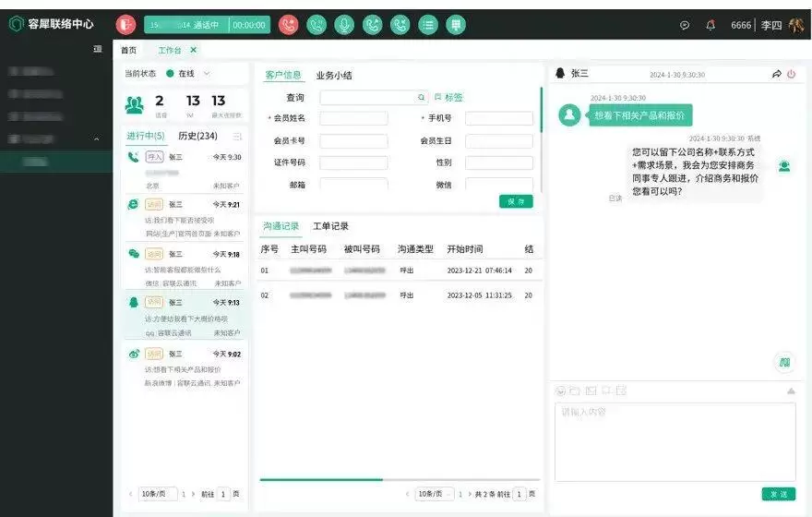Click the 标签 flag toggle
This screenshot has height=517, width=812.
coord(449,97)
